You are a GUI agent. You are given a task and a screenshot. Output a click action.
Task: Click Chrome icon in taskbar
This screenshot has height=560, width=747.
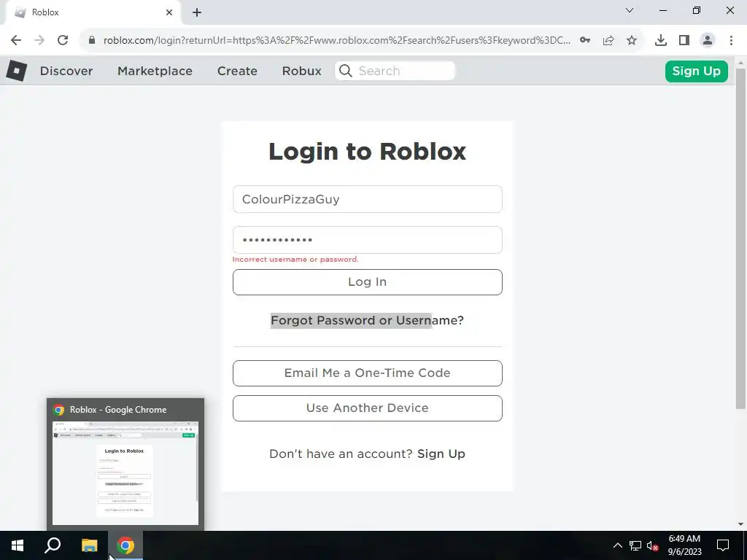125,545
